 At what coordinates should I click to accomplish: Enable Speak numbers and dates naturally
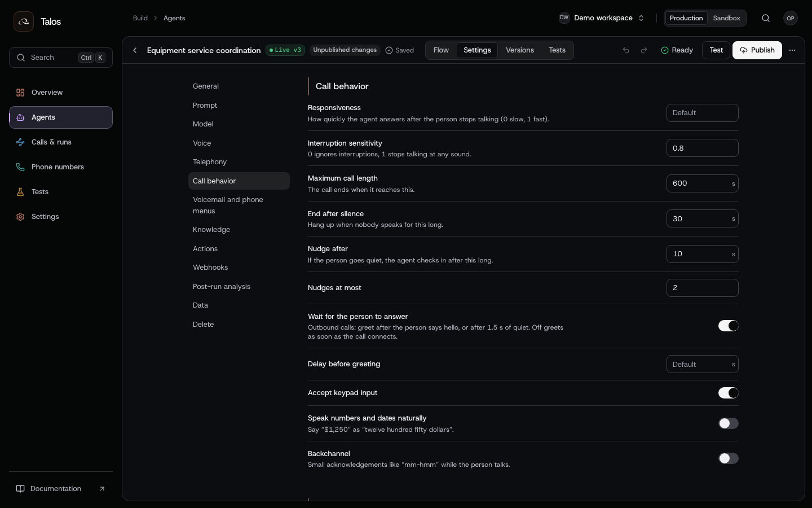point(728,423)
